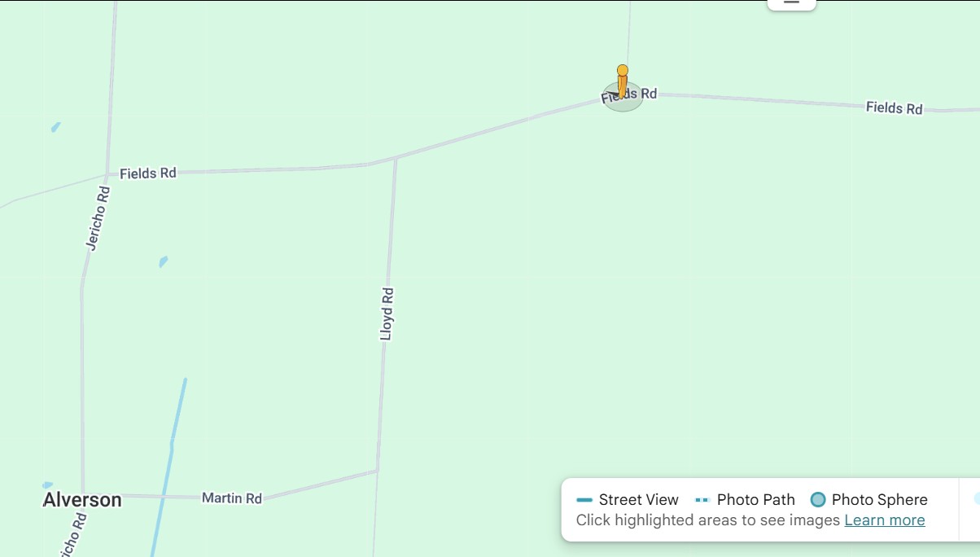Click the far-right Fields Rd label
980x557 pixels.
tap(895, 107)
